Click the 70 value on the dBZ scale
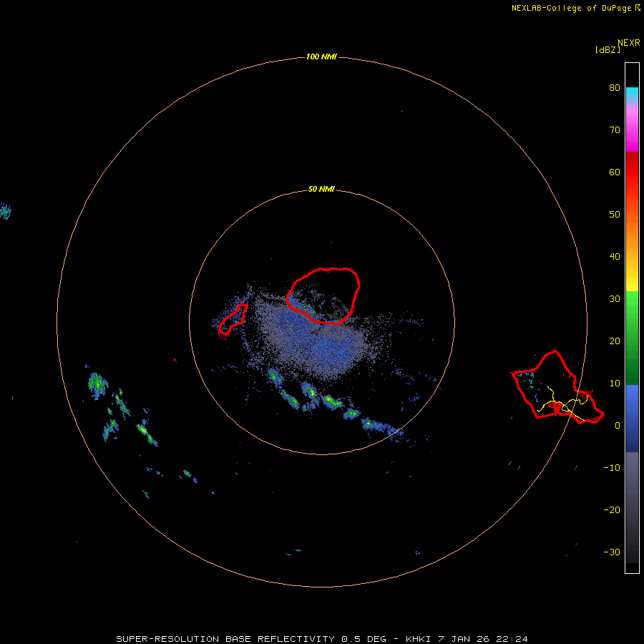Screen dimensions: 644x644 (x=615, y=130)
